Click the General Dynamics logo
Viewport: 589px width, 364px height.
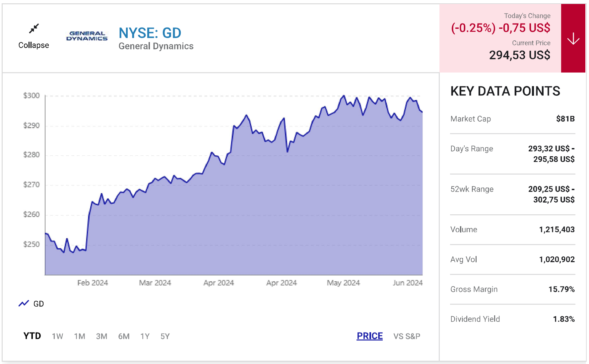(87, 36)
